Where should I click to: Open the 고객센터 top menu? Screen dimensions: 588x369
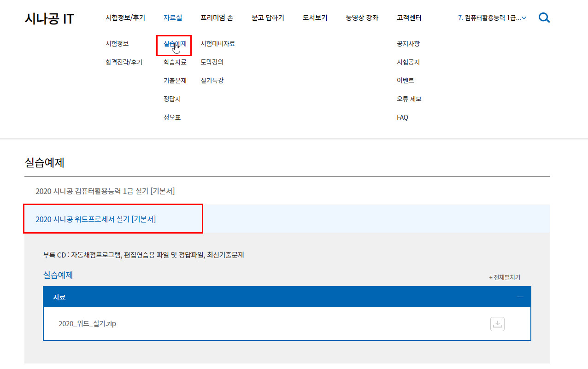click(x=409, y=18)
